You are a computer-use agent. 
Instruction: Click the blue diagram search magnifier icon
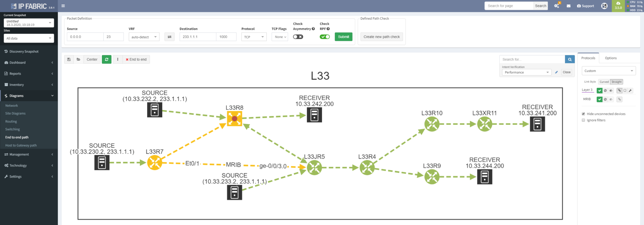pyautogui.click(x=570, y=59)
